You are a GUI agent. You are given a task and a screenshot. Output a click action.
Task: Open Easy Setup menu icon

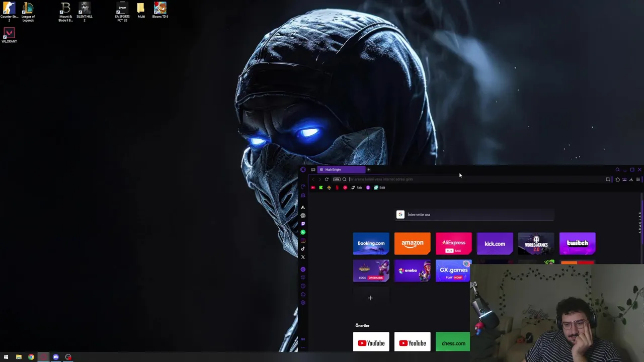638,179
